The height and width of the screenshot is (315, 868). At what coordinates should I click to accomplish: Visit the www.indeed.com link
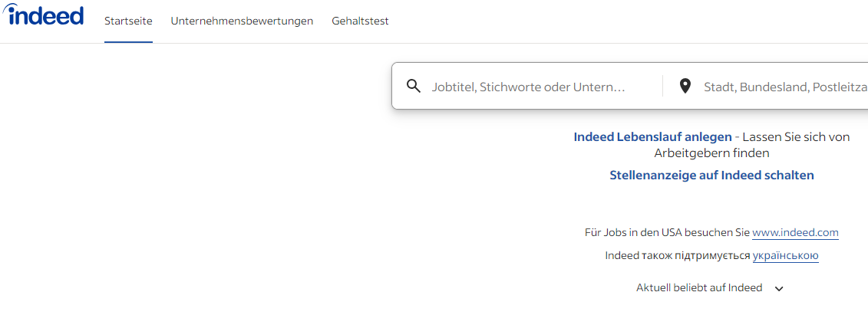[x=795, y=233]
